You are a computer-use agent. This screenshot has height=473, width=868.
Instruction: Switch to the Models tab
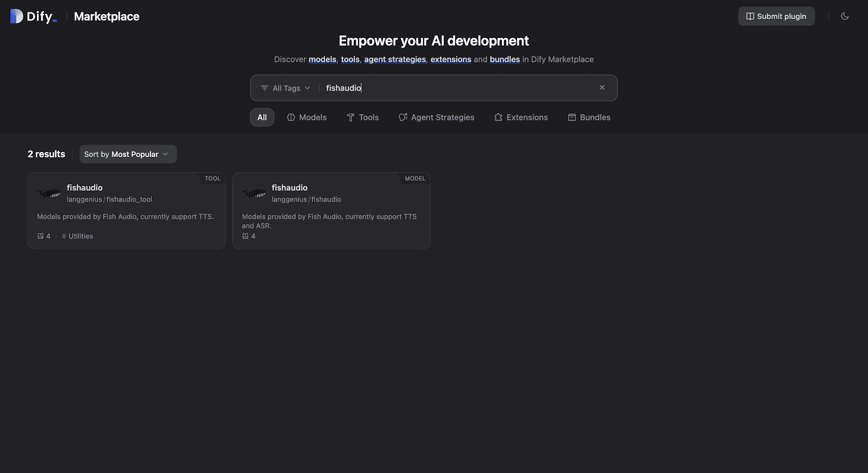point(307,117)
